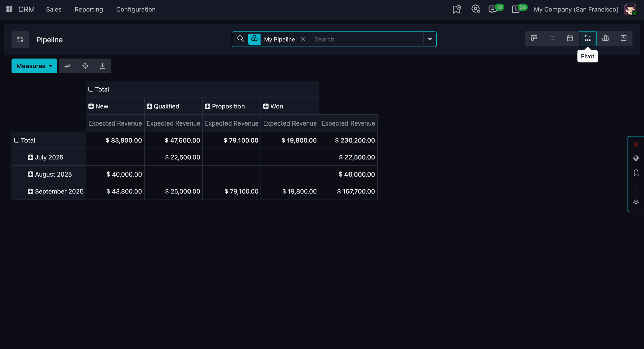644x349 pixels.
Task: Focus the Search input field
Action: (x=367, y=39)
